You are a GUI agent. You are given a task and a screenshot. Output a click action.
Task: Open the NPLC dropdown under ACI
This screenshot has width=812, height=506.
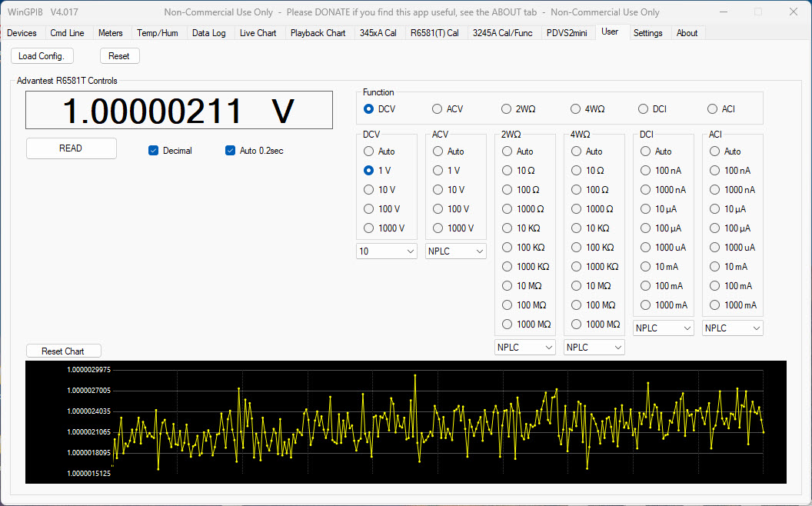pyautogui.click(x=732, y=328)
